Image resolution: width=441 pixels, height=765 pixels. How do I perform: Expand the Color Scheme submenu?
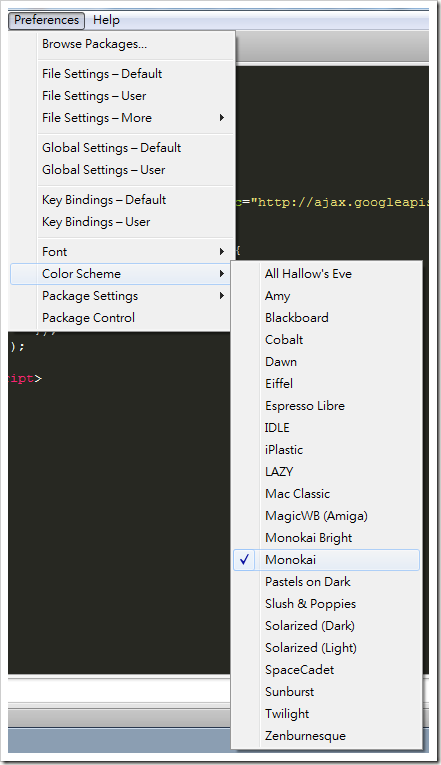120,274
